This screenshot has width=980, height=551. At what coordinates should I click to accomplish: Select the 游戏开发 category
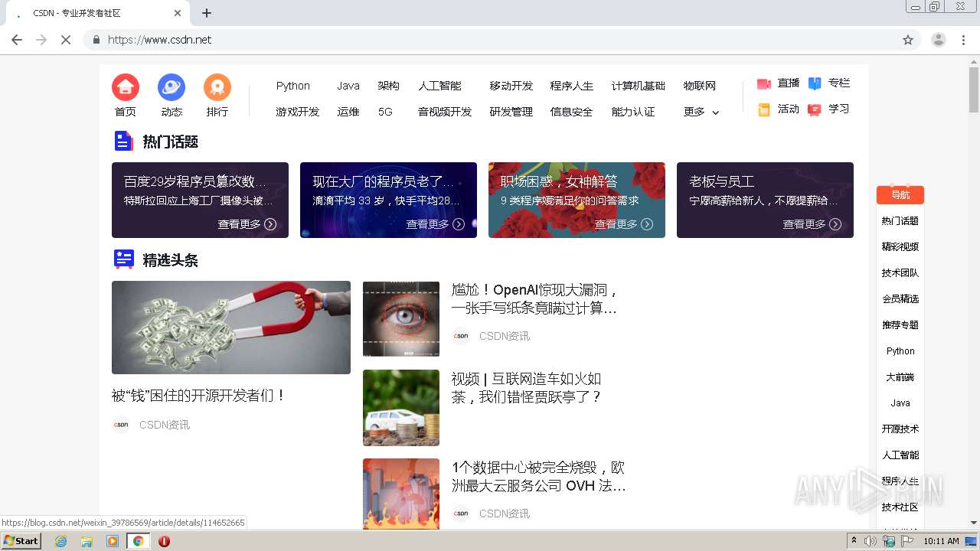(x=298, y=112)
